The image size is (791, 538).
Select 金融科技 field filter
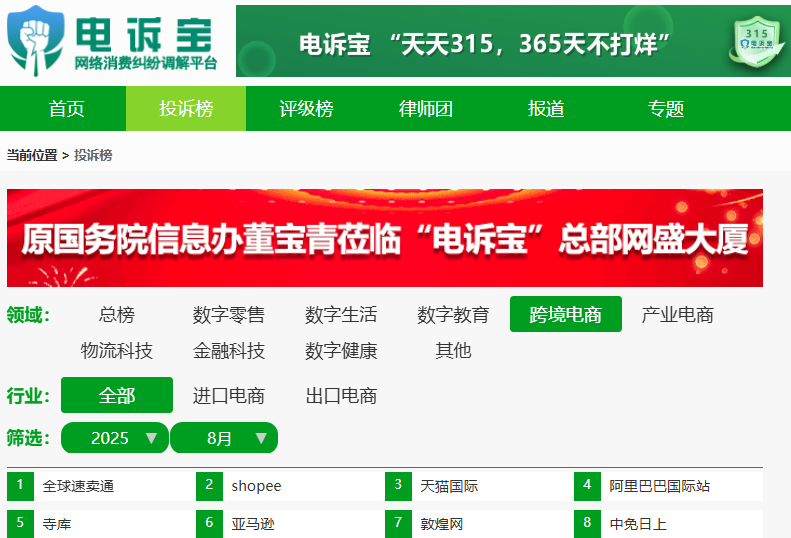click(x=229, y=350)
